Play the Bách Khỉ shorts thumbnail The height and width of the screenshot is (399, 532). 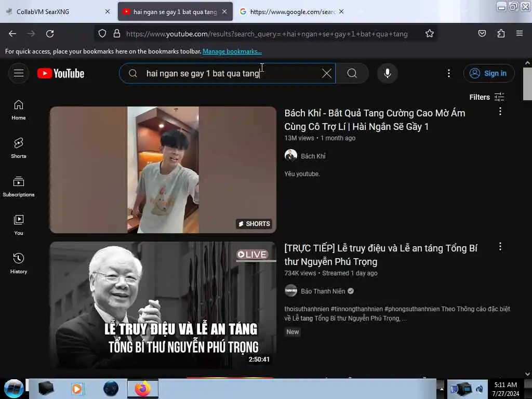(x=163, y=170)
